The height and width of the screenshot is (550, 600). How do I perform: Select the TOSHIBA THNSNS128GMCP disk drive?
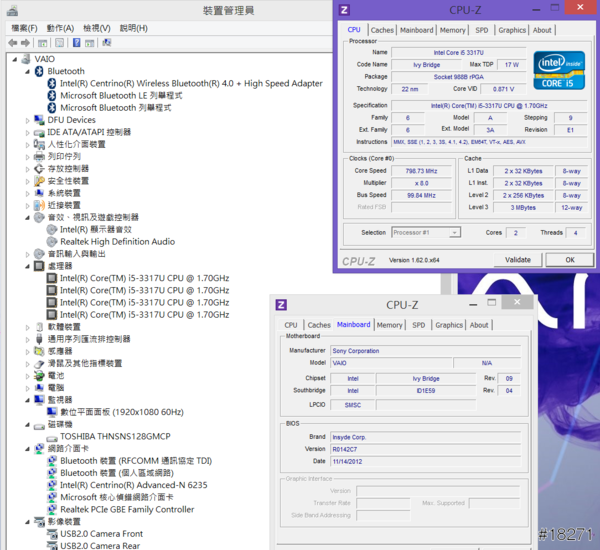(114, 436)
